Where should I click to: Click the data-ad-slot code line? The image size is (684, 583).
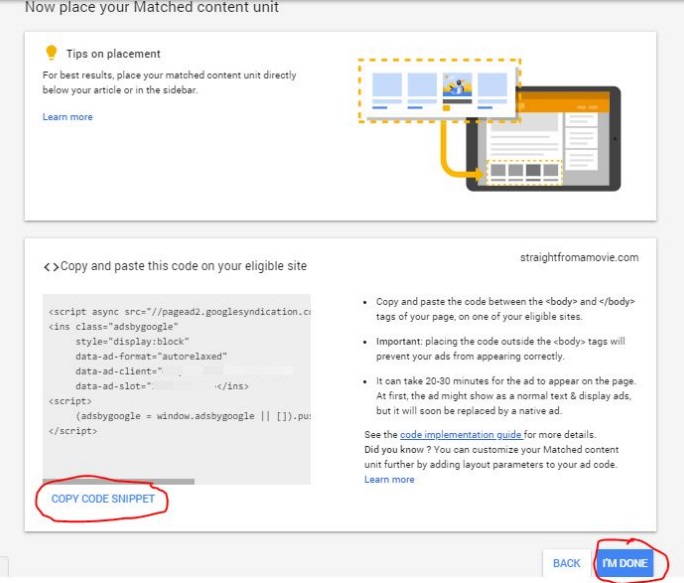162,386
